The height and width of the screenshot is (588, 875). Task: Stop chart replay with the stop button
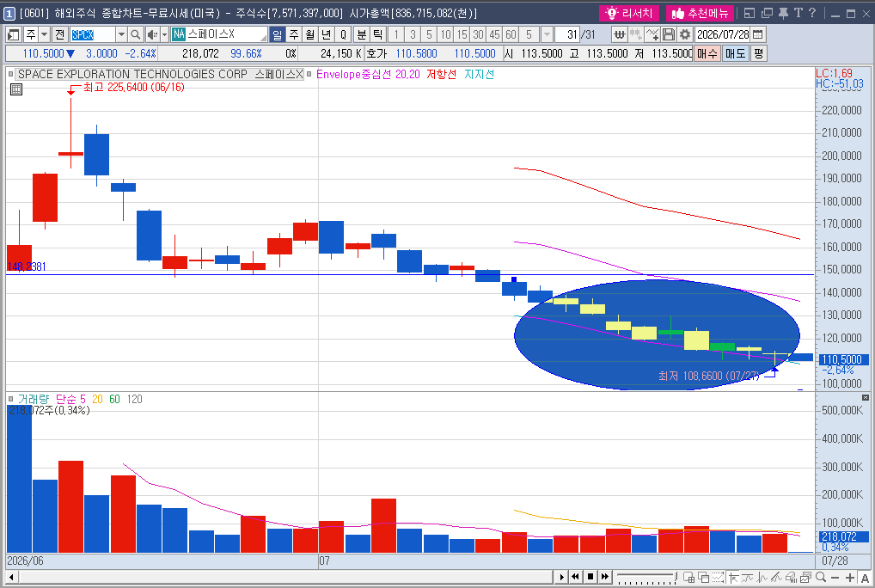tap(590, 578)
